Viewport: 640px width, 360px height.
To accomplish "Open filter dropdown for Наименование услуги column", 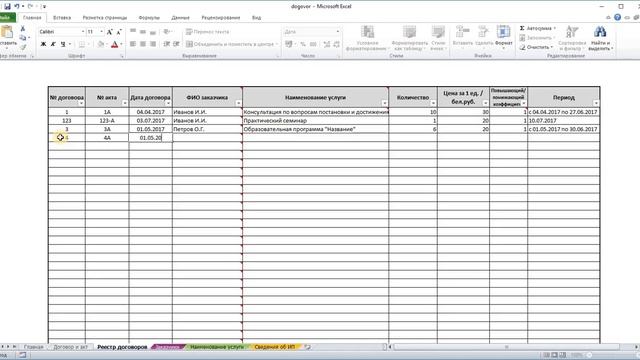I will (x=384, y=103).
